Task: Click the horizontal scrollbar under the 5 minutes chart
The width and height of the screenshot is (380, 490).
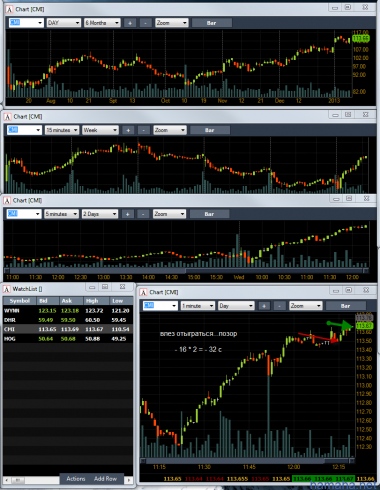Action: pos(187,271)
